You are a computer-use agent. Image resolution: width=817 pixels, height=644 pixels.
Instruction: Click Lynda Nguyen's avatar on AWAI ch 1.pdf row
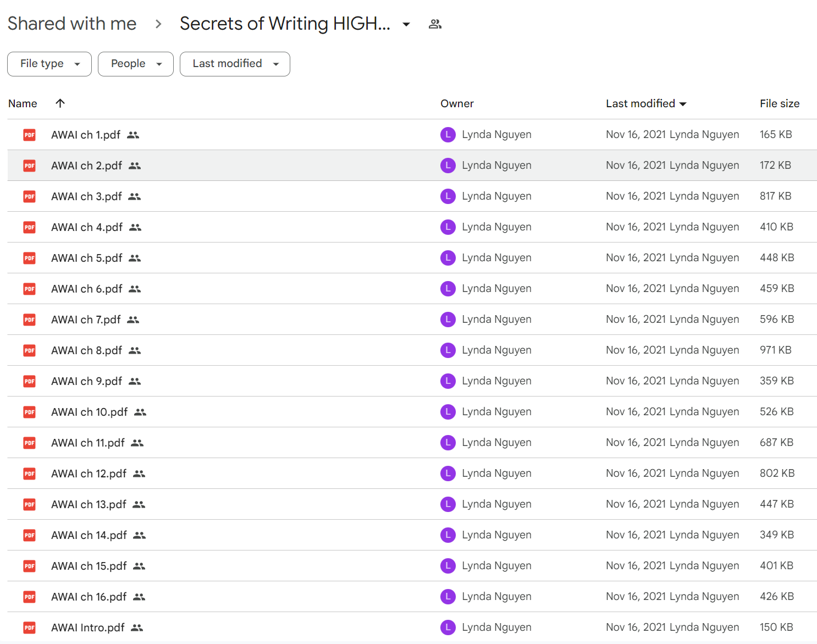[x=448, y=135]
